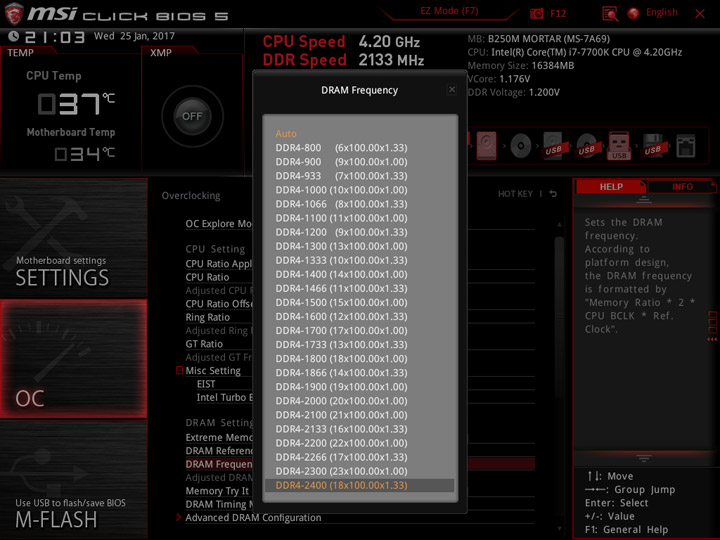Select DDR4-2000 (20x100.00x1.00)
The height and width of the screenshot is (540, 720).
(341, 401)
